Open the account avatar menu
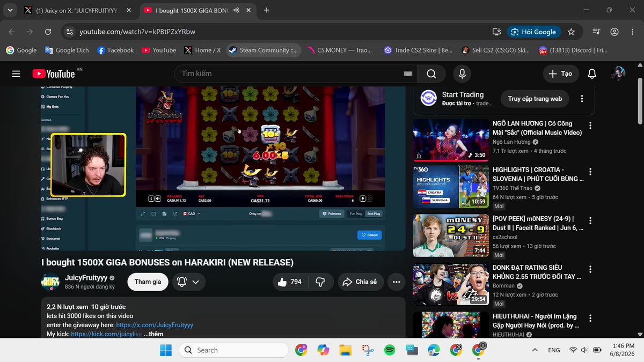This screenshot has height=362, width=644. pyautogui.click(x=618, y=73)
